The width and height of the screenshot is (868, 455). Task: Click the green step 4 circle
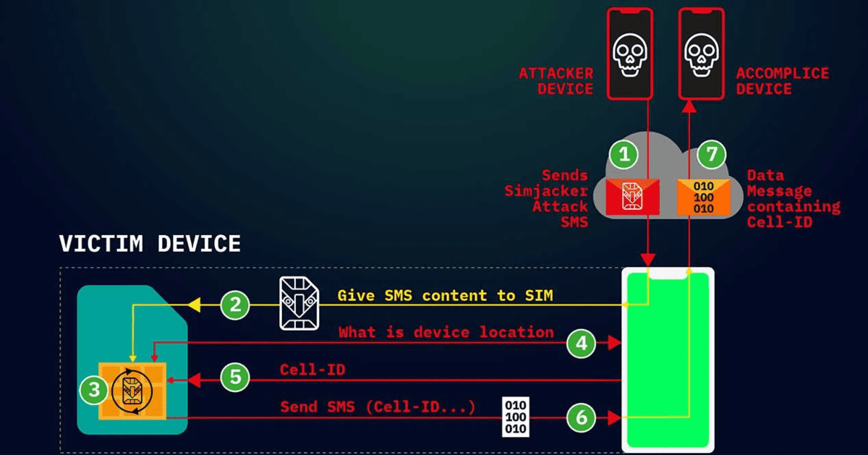[582, 344]
